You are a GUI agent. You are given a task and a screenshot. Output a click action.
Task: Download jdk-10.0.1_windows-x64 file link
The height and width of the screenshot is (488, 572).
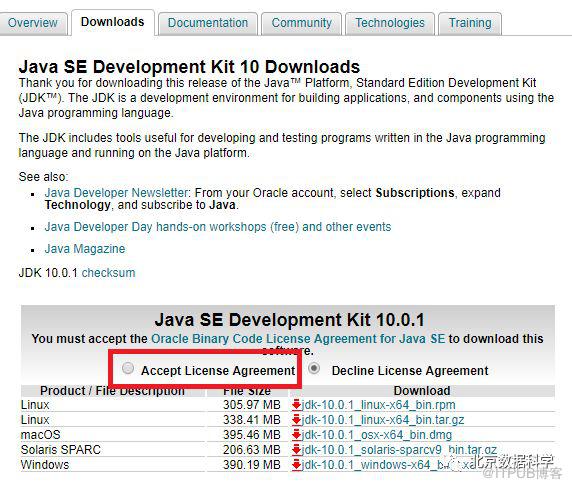pos(387,464)
